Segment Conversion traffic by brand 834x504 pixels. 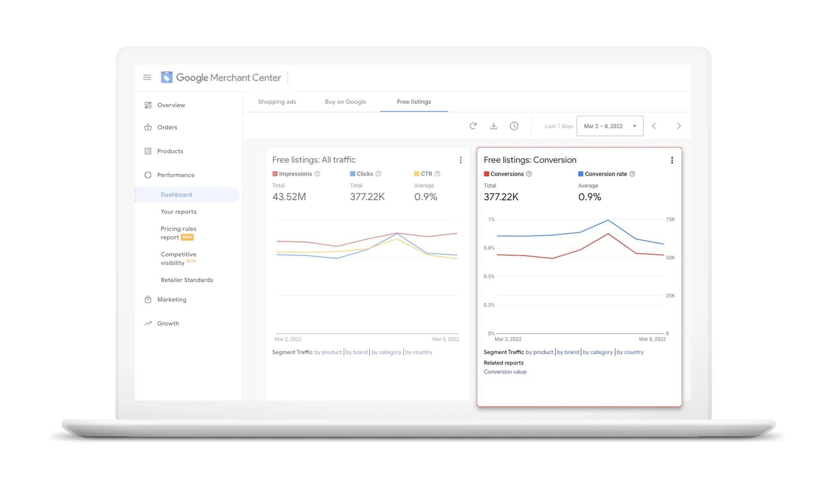pyautogui.click(x=568, y=352)
